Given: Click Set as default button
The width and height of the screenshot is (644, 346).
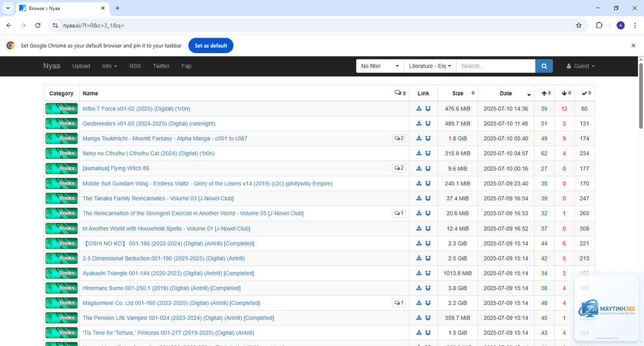Looking at the screenshot, I should pos(210,45).
